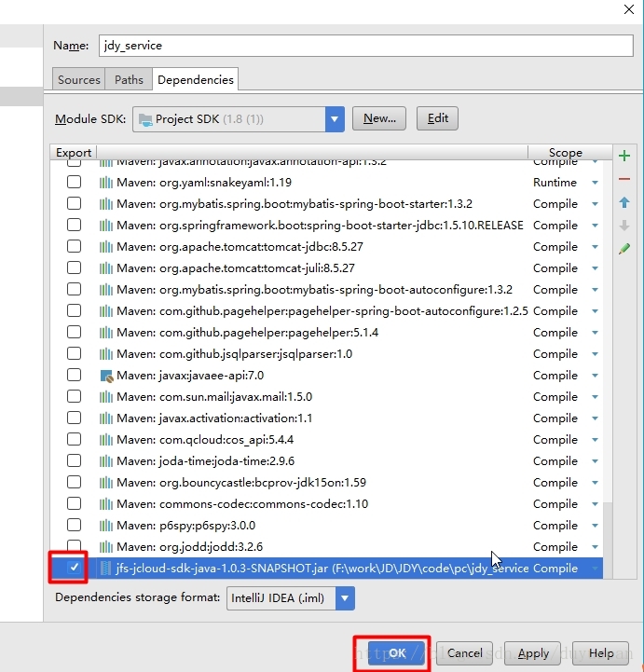The height and width of the screenshot is (672, 644).
Task: Check Export for org.yaml:snakeyaml:1.19
Action: click(x=75, y=182)
